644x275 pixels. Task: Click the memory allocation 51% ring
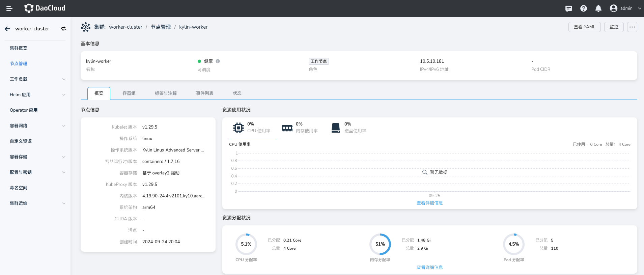pos(380,244)
